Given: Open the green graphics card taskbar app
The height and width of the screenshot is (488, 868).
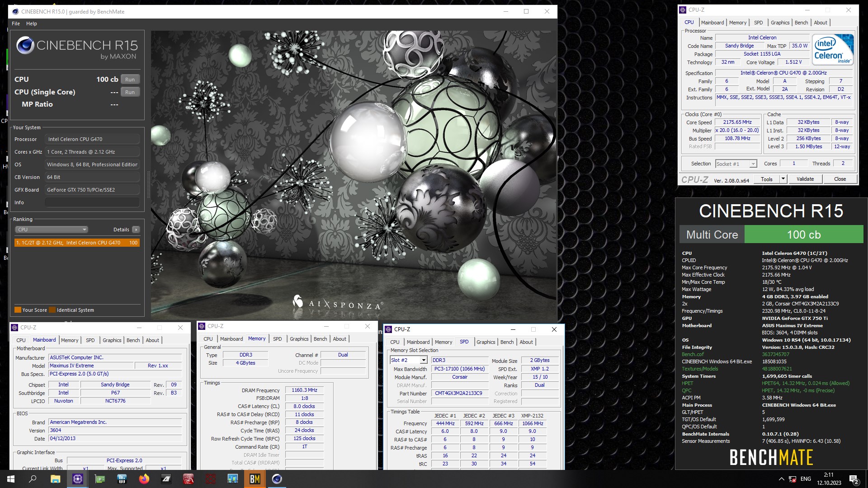Looking at the screenshot, I should tap(99, 479).
